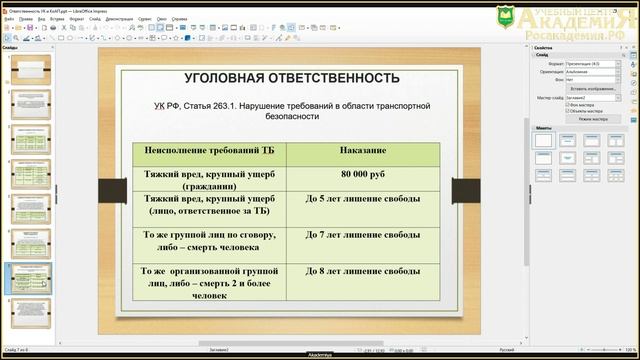The image size is (640, 360).
Task: Click the Line color pencil icon
Action: (27, 38)
